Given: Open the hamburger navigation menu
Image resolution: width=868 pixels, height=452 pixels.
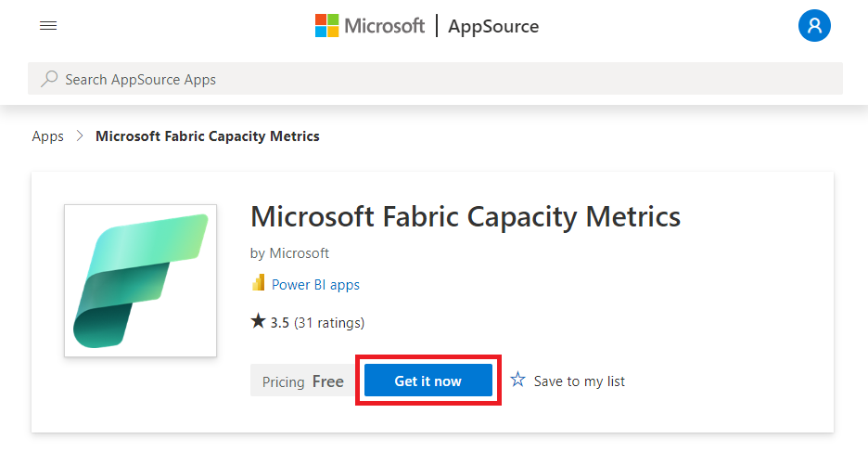Looking at the screenshot, I should click(x=48, y=25).
